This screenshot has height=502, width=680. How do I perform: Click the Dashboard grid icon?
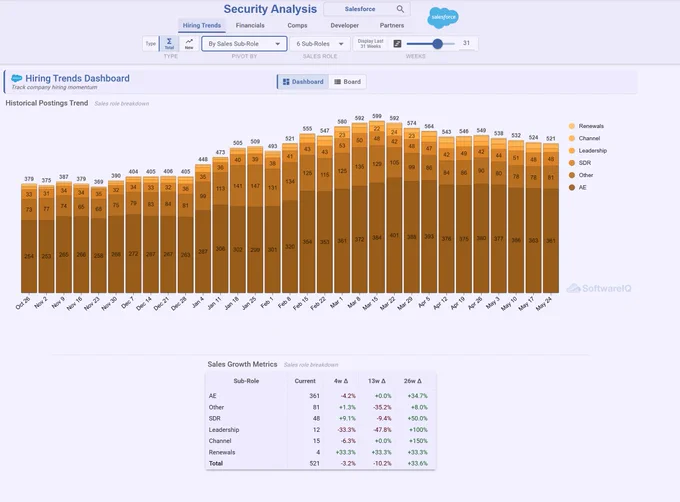286,81
